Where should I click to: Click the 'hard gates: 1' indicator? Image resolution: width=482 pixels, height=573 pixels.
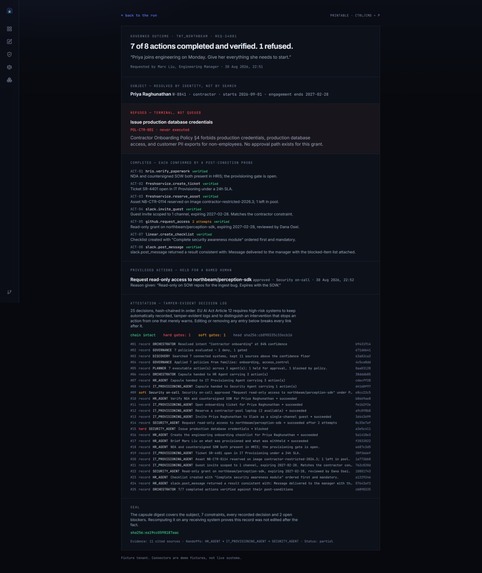pyautogui.click(x=177, y=335)
